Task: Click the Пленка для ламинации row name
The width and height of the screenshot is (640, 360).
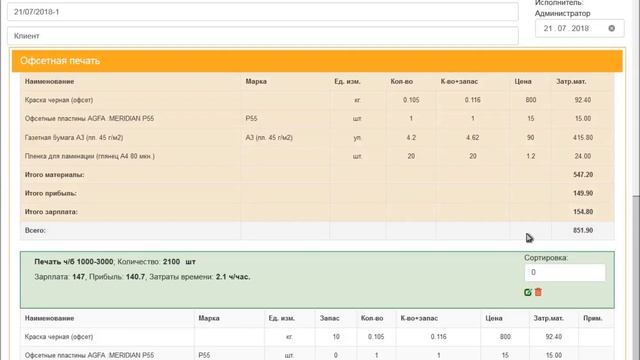Action: (89, 156)
